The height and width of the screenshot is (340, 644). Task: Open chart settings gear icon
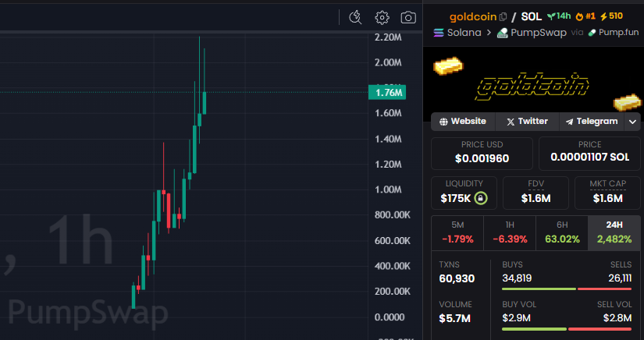point(382,17)
